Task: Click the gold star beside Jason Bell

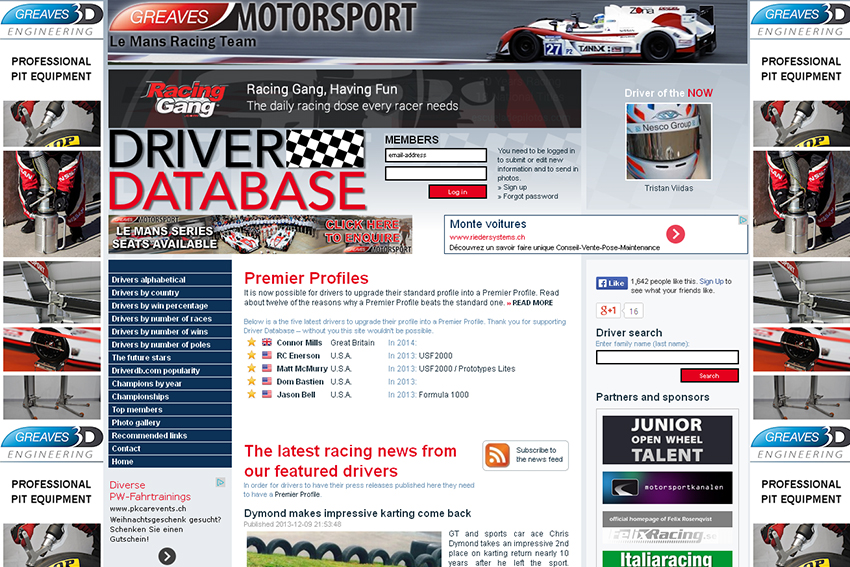Action: [252, 394]
